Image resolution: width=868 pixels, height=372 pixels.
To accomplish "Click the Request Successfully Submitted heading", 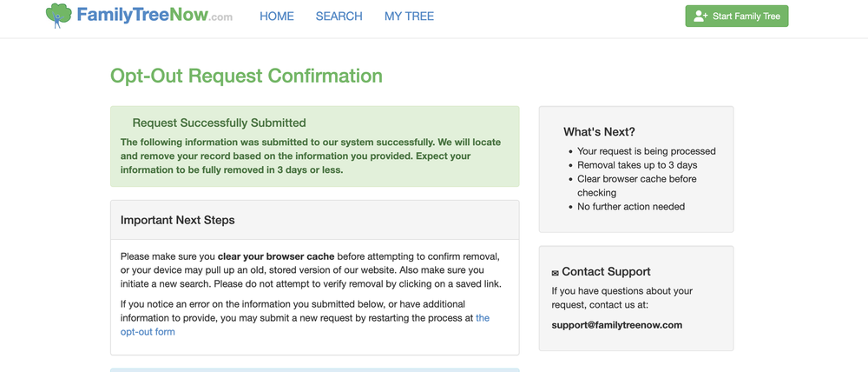I will (220, 123).
